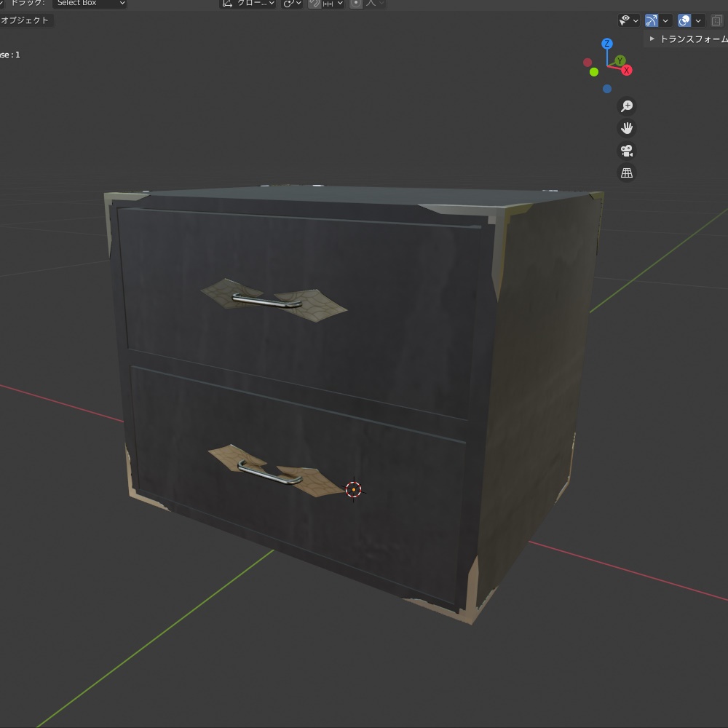This screenshot has height=728, width=728.
Task: Toggle snapping with the magnet icon
Action: [x=314, y=4]
